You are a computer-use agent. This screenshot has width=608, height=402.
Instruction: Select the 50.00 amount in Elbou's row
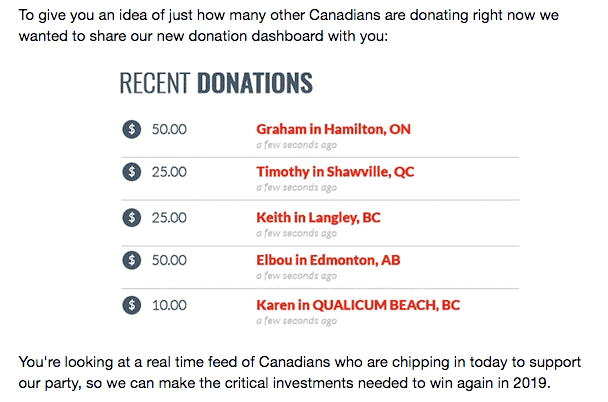[169, 260]
